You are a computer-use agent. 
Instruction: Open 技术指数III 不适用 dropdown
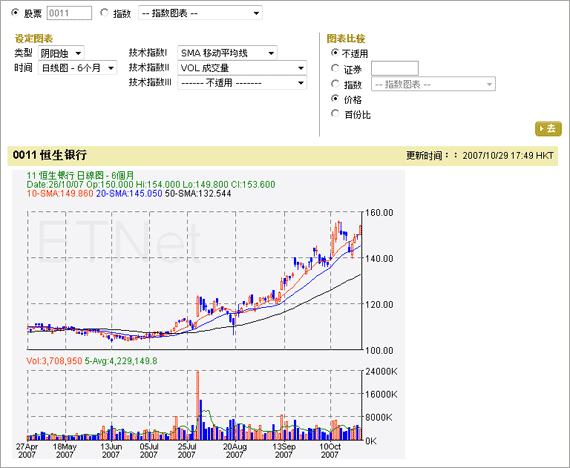pos(242,83)
